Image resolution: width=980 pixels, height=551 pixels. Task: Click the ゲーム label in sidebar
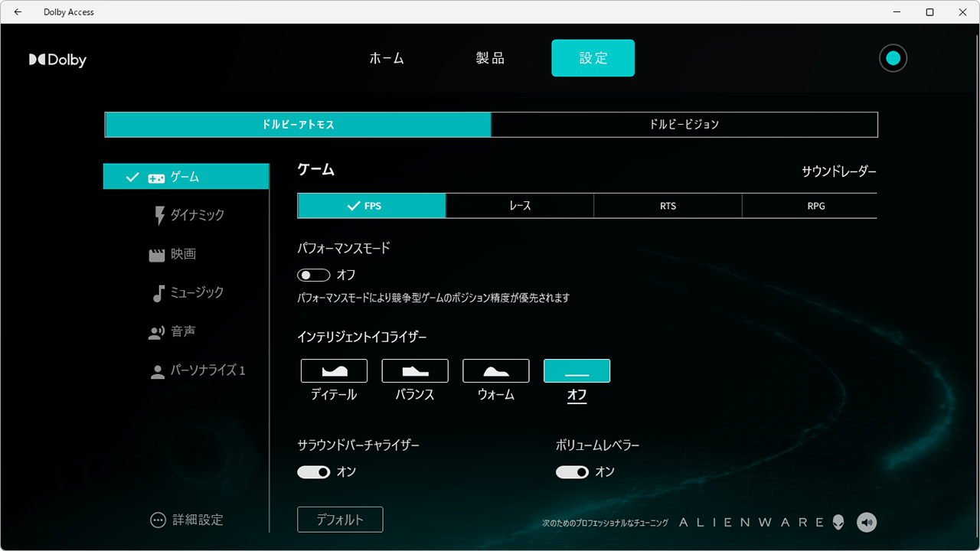(x=185, y=178)
